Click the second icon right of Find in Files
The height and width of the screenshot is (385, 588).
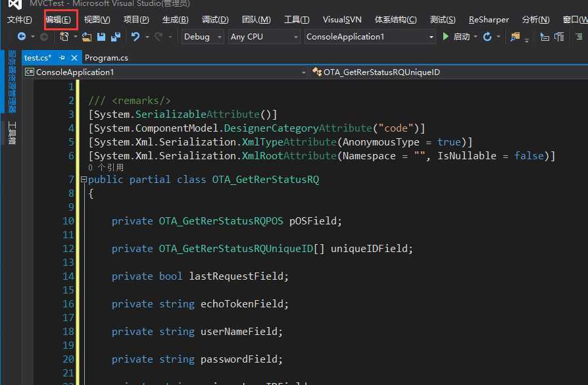pyautogui.click(x=559, y=37)
